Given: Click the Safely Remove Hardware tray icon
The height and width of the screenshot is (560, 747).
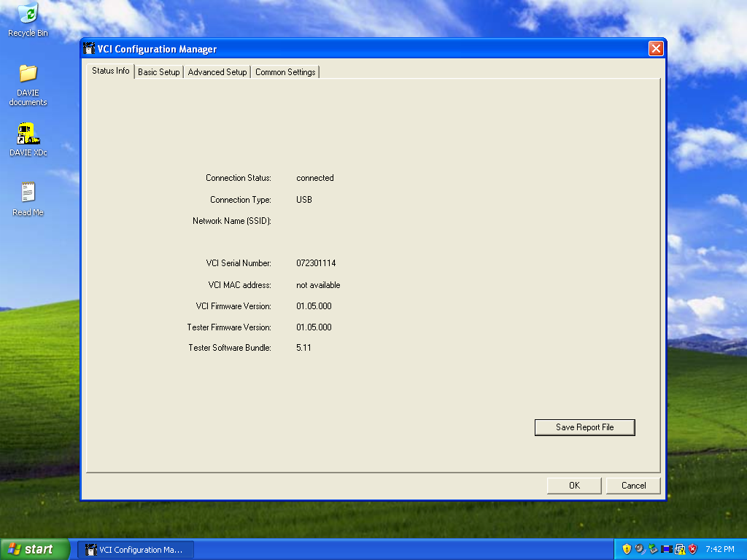Looking at the screenshot, I should [x=653, y=549].
